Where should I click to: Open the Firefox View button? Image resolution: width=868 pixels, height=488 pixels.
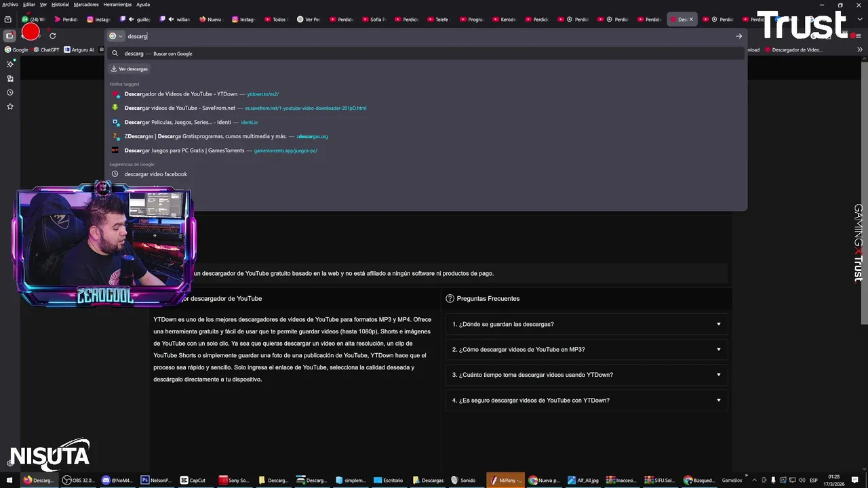pos(7,20)
